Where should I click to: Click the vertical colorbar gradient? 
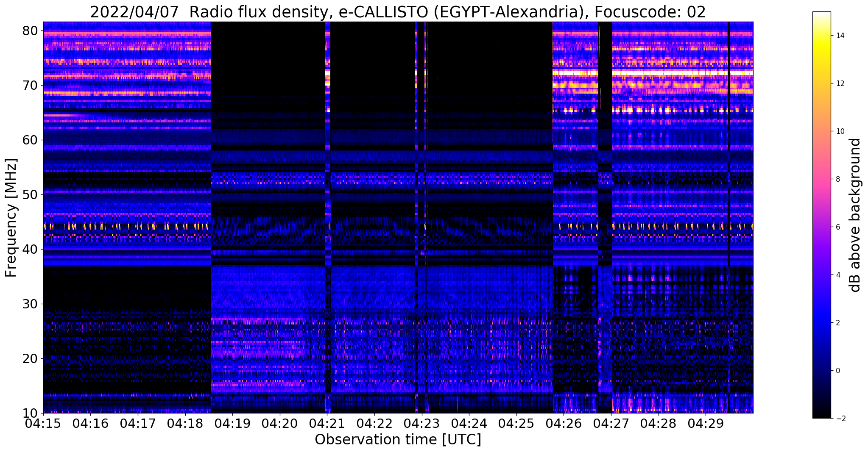pos(821,215)
